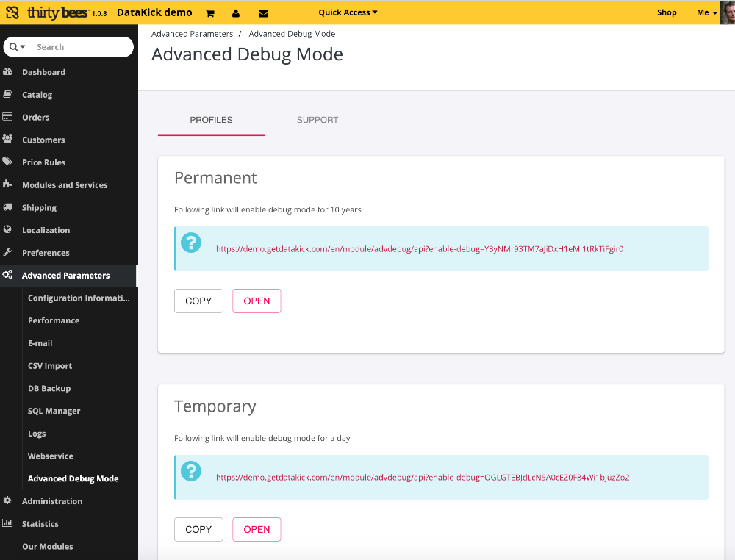Viewport: 735px width, 560px height.
Task: Click the Statistics bar chart icon
Action: (x=8, y=523)
